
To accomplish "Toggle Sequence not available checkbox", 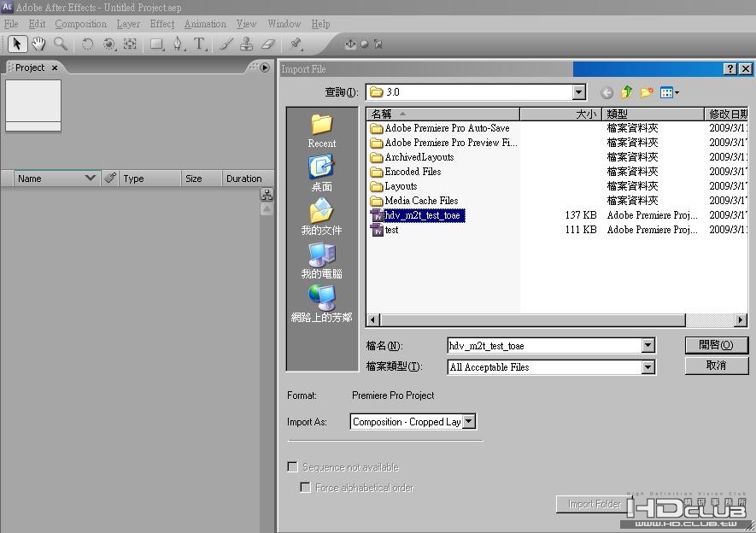I will (x=292, y=466).
